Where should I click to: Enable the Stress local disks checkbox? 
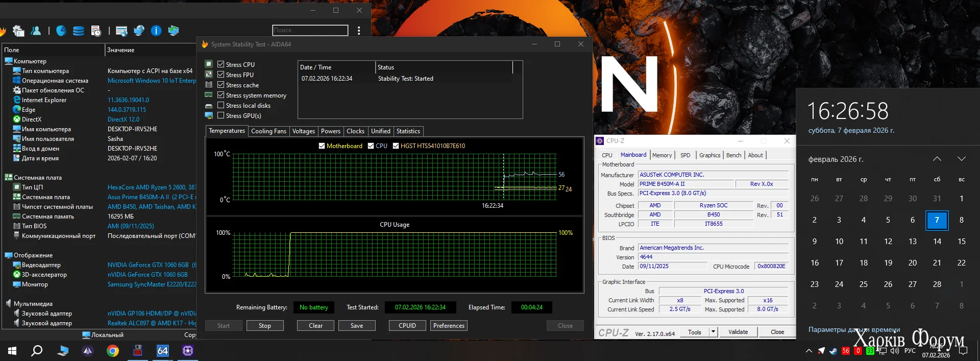(221, 105)
